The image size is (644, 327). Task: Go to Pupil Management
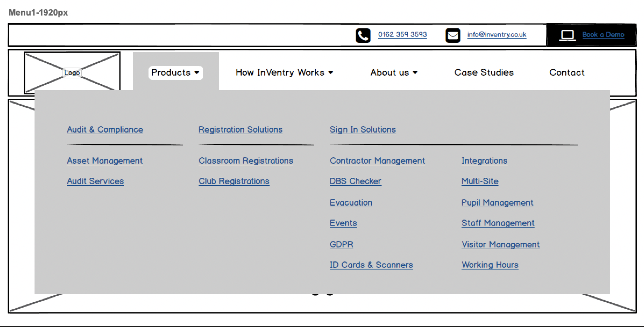tap(497, 203)
